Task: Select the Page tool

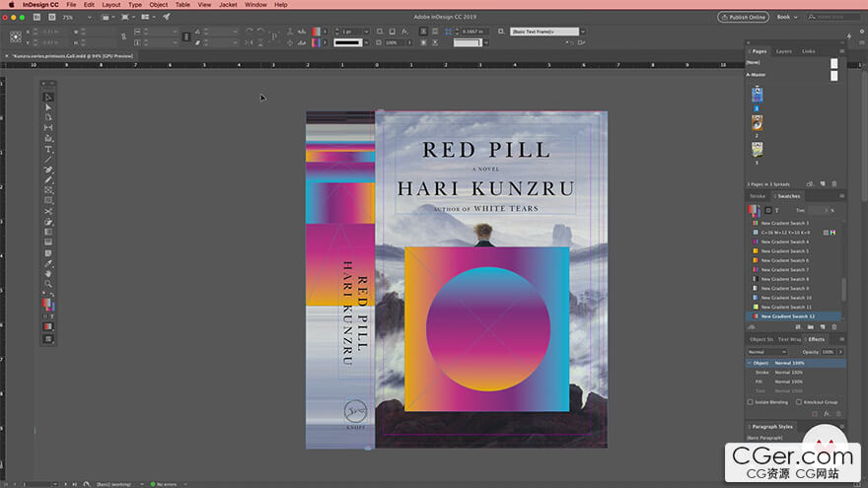Action: (x=48, y=117)
